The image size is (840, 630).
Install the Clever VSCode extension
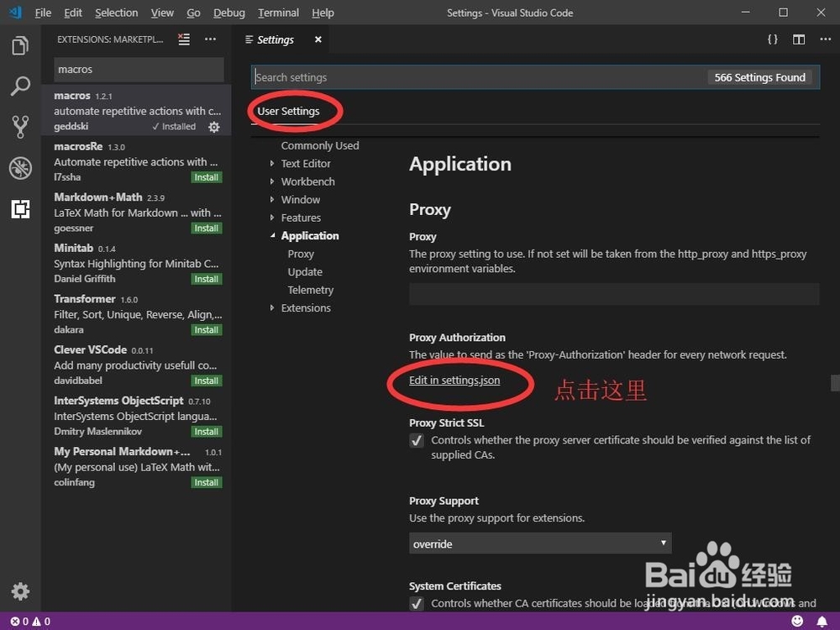click(207, 381)
